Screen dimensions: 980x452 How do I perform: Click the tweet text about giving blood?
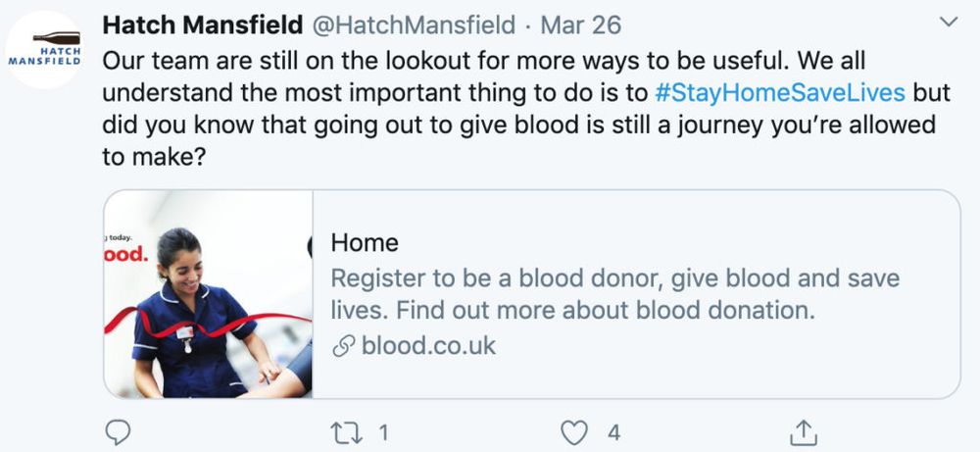526,109
